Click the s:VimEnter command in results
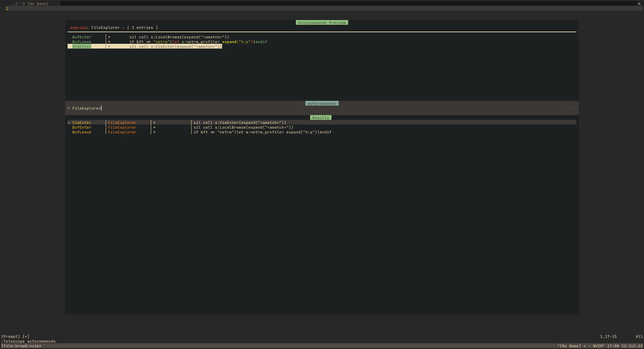 click(240, 123)
